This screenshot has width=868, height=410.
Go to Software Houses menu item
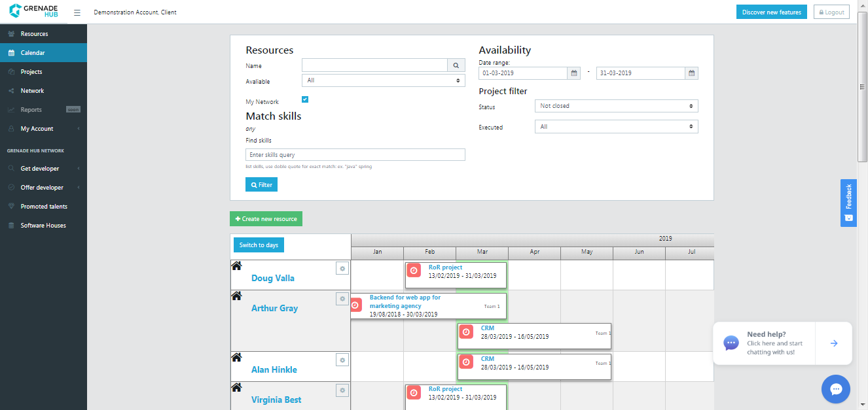43,226
